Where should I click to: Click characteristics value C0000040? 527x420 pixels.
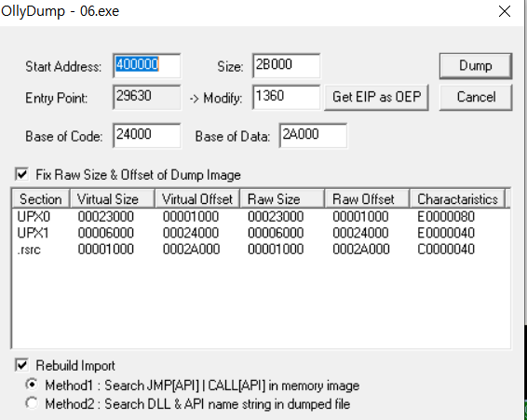(446, 250)
